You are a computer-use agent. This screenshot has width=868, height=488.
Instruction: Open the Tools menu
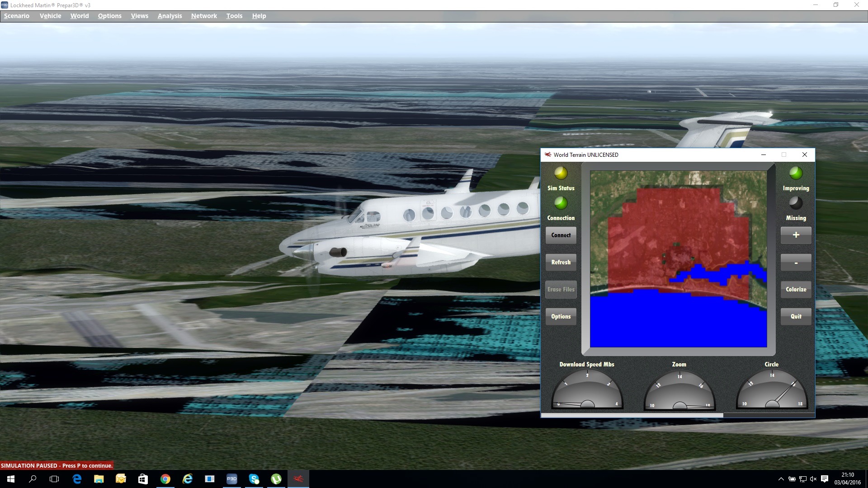click(x=234, y=16)
